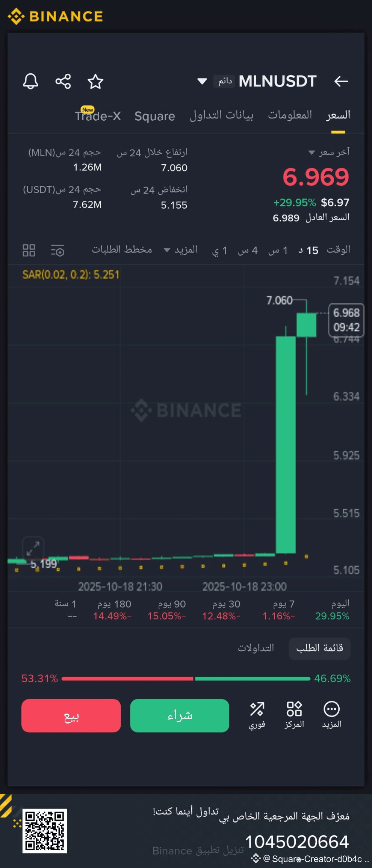The image size is (372, 868).
Task: Open the المركز hub icon
Action: coord(294,715)
